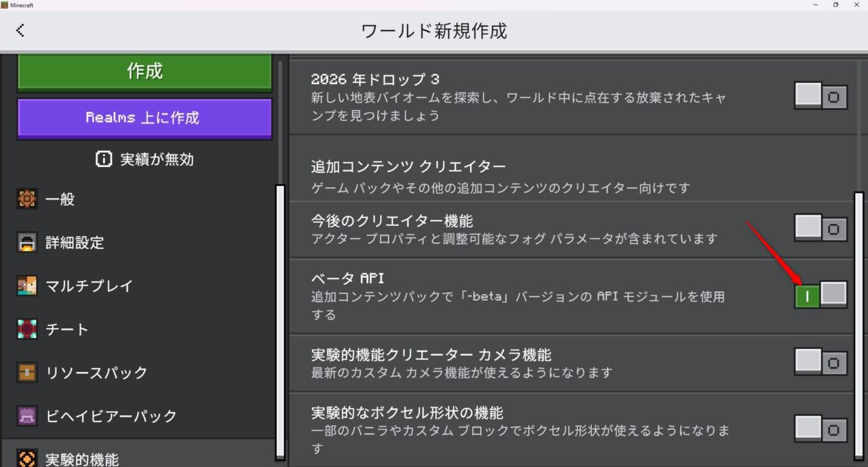This screenshot has width=868, height=467.
Task: Click the ビヘイビアーパック purple icon
Action: tap(27, 416)
